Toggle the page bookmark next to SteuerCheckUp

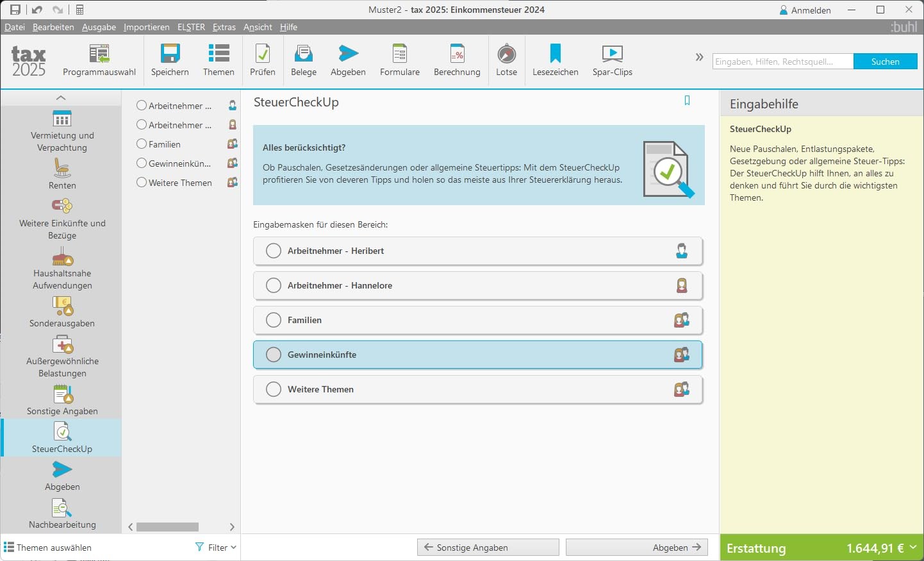pyautogui.click(x=687, y=101)
